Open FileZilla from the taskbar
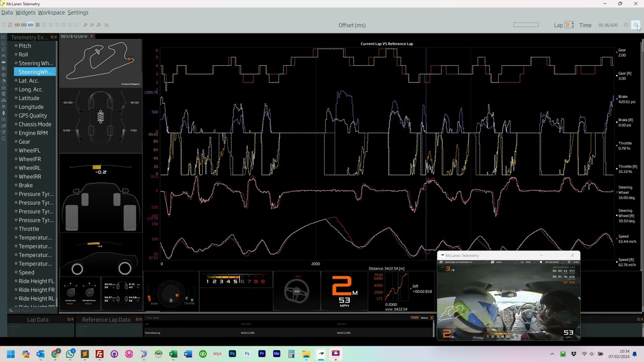 click(x=100, y=354)
